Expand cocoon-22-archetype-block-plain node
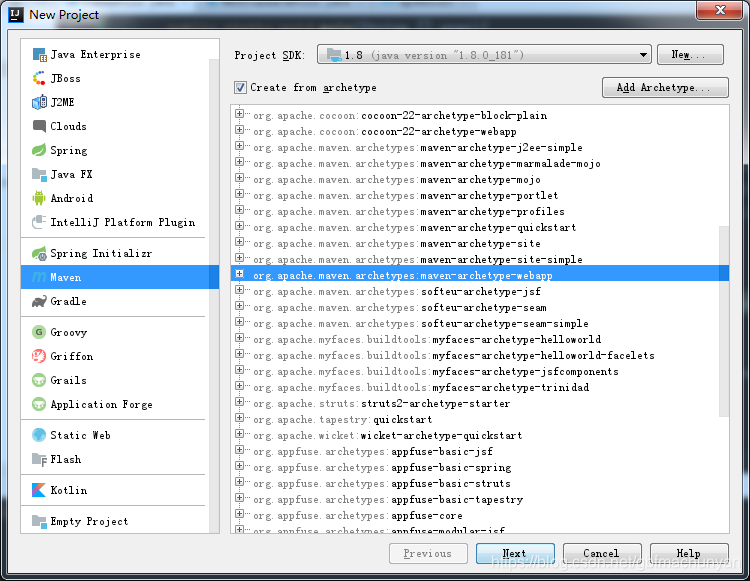The height and width of the screenshot is (581, 750). [240, 114]
